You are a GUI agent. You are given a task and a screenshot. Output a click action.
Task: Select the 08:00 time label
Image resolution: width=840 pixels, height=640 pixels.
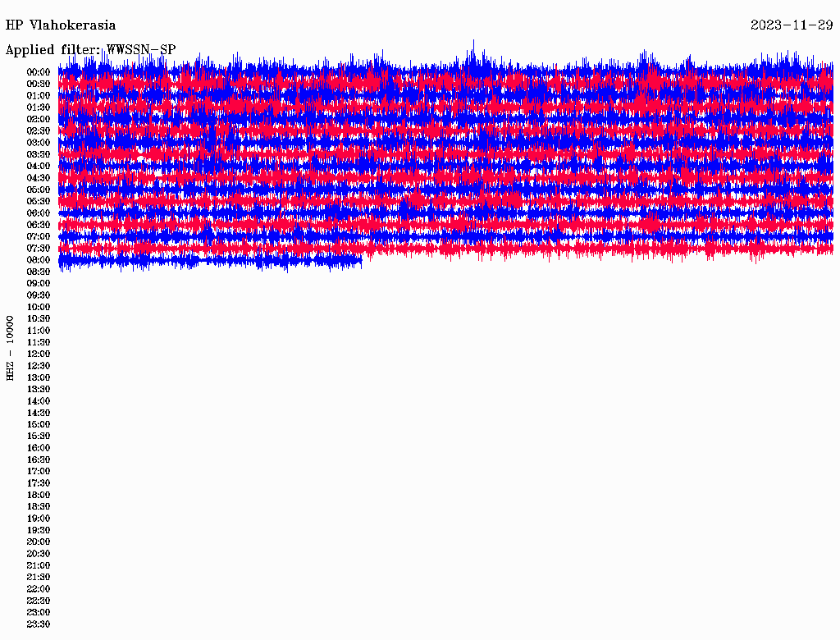pos(39,260)
